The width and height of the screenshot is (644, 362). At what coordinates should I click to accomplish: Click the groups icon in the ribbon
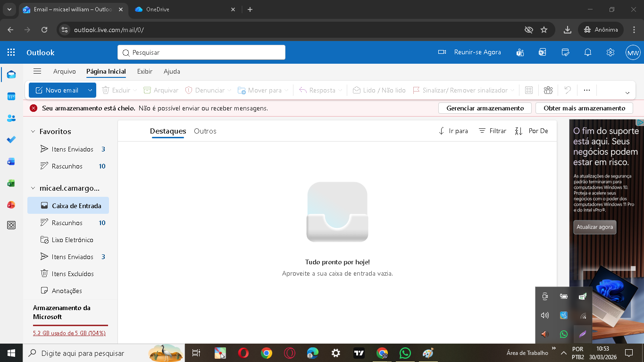pos(548,90)
